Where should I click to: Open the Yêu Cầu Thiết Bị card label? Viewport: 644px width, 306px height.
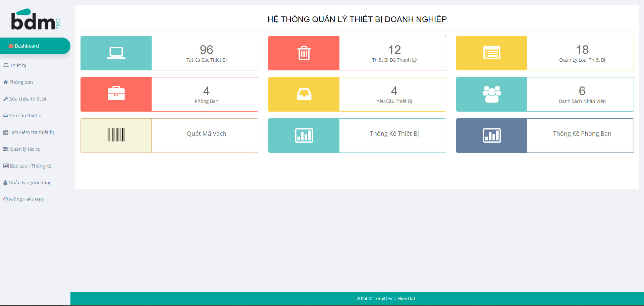coord(394,101)
